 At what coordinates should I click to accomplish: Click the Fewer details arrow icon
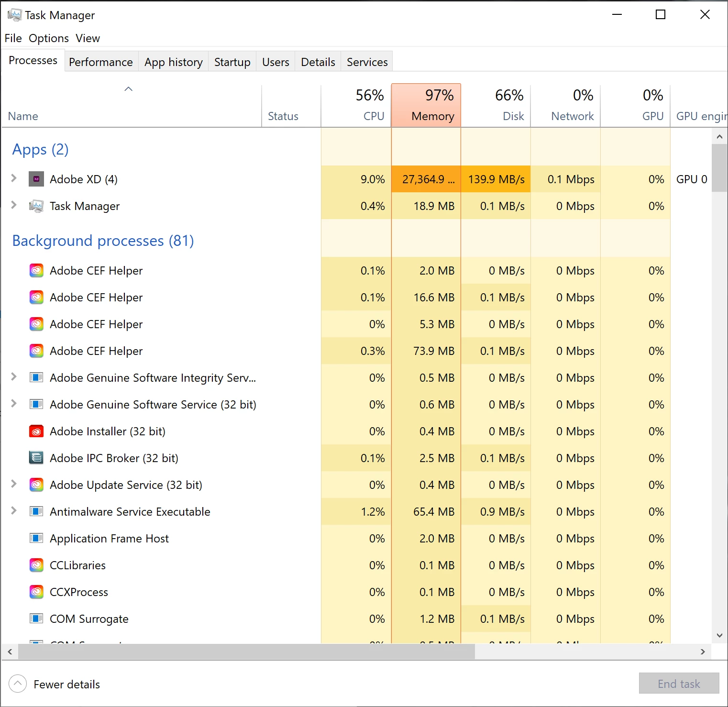pyautogui.click(x=18, y=684)
